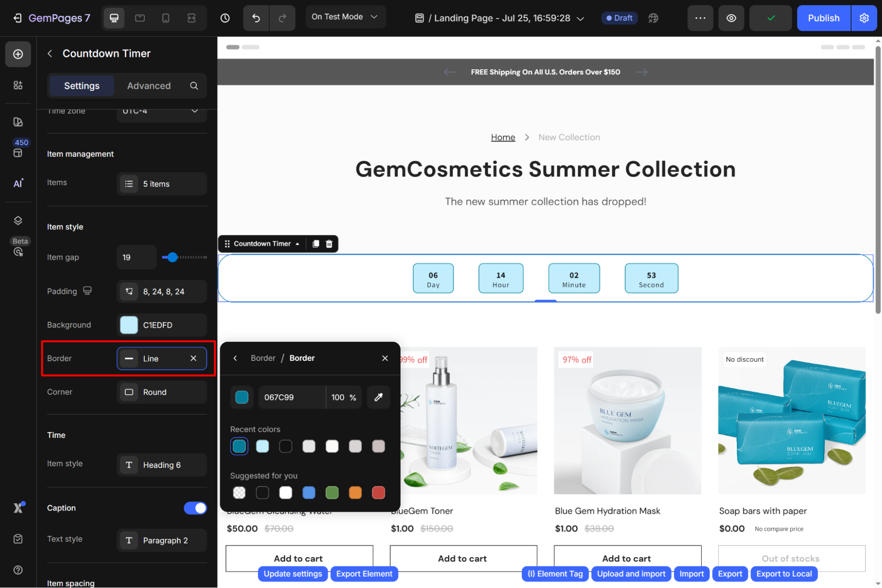Image resolution: width=882 pixels, height=588 pixels.
Task: Choose the orange suggested color swatch
Action: pos(355,492)
